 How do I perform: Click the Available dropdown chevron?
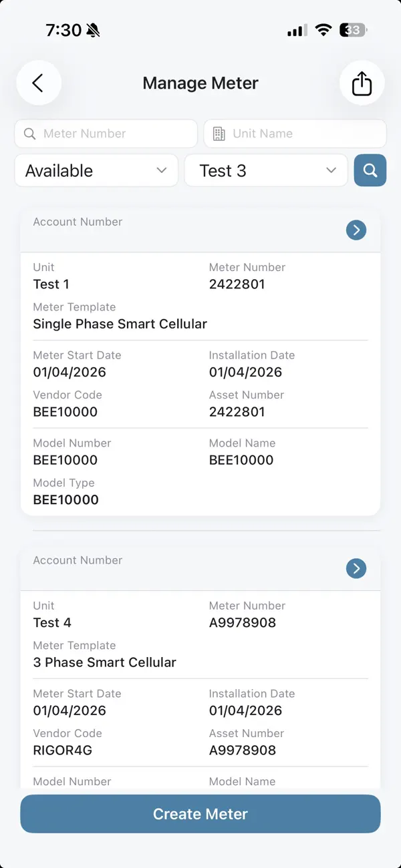coord(162,170)
